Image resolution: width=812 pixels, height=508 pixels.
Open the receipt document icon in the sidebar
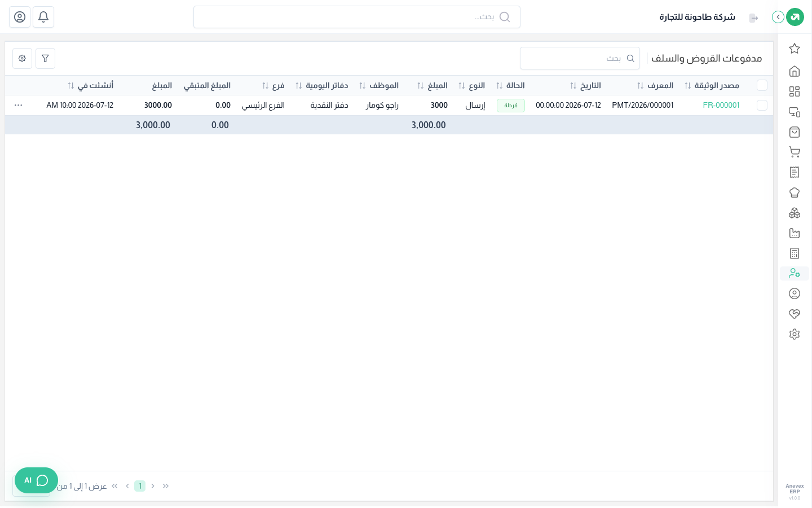tap(795, 172)
